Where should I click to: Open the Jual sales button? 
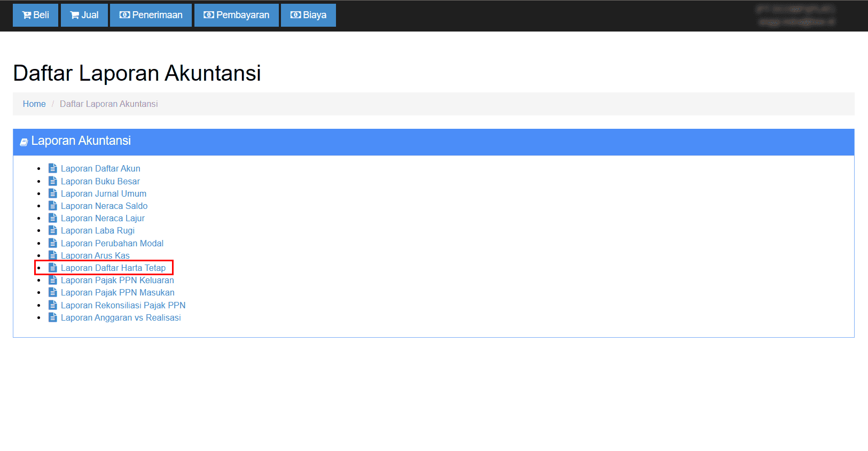[x=84, y=15]
